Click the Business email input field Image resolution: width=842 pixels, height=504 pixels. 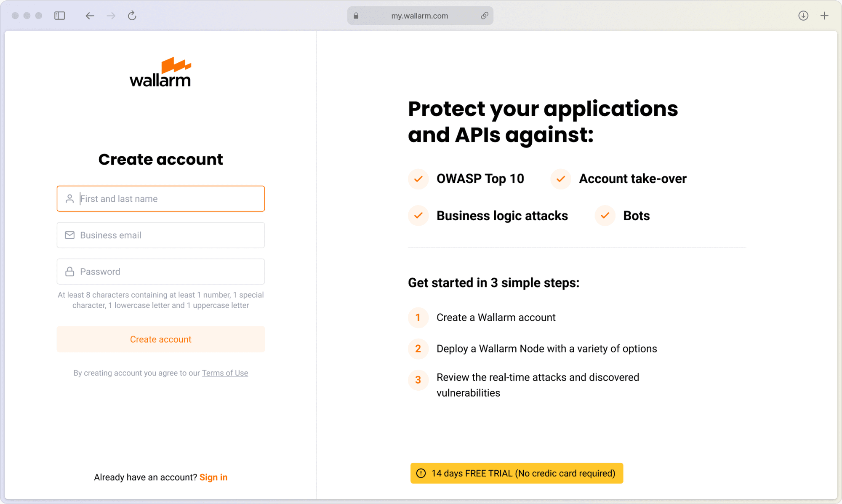coord(168,235)
